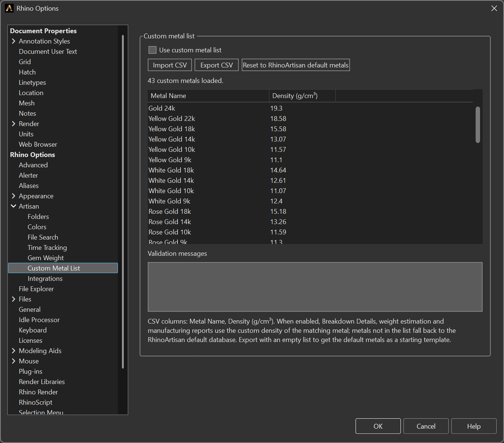Open Idle Processor options
The width and height of the screenshot is (504, 443).
tap(39, 320)
